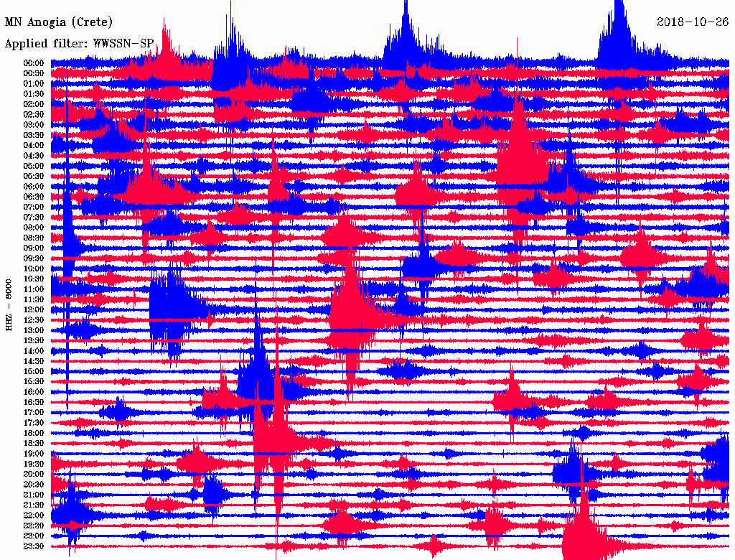Select the 17:00 time label
This screenshot has height=560, width=735.
[34, 413]
